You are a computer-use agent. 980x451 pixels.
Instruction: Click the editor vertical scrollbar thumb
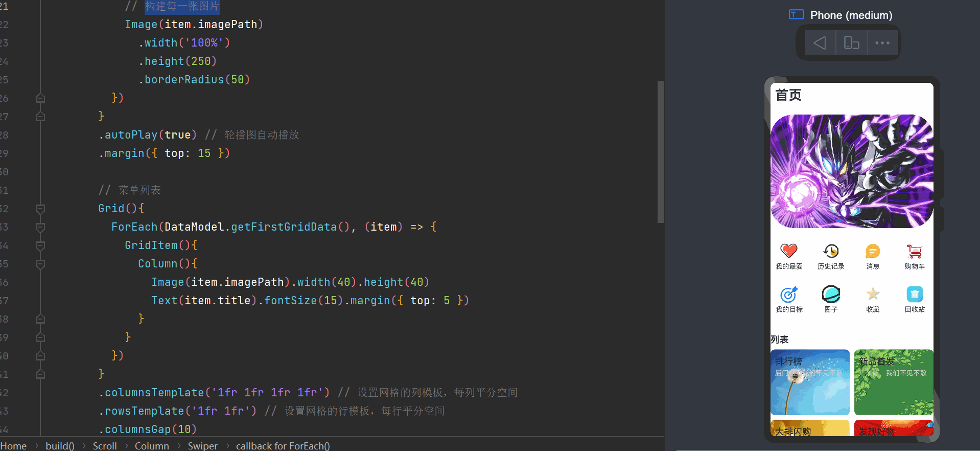(x=660, y=151)
